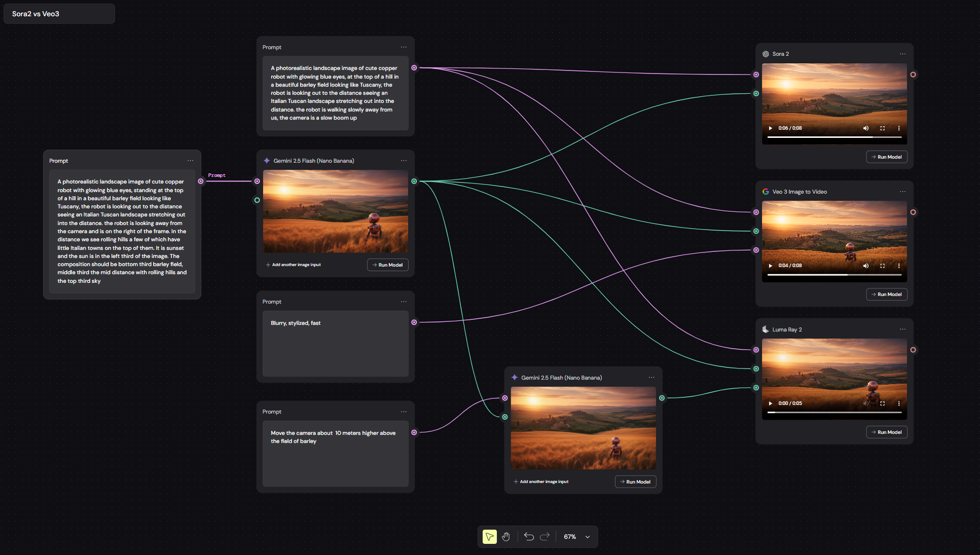Click the Redo arrow icon

[x=545, y=536]
